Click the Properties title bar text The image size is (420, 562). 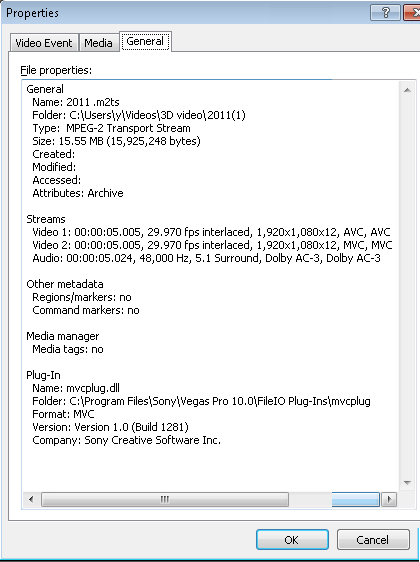coord(32,13)
